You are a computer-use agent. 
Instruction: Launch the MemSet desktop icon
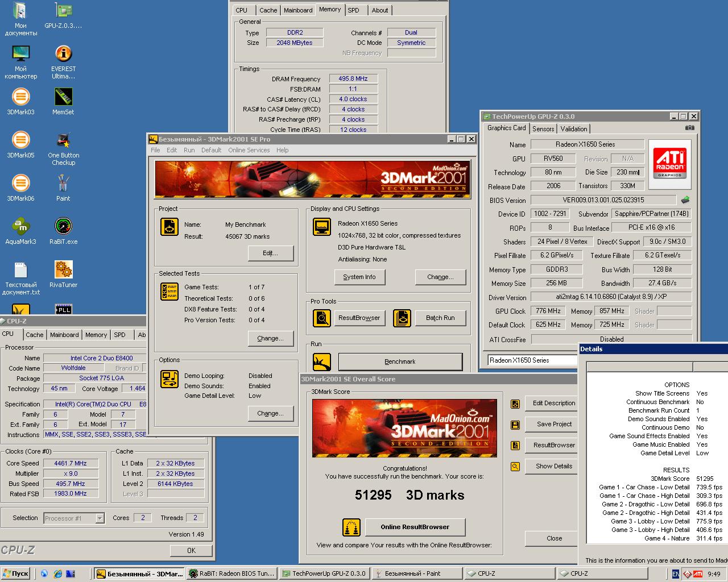63,102
